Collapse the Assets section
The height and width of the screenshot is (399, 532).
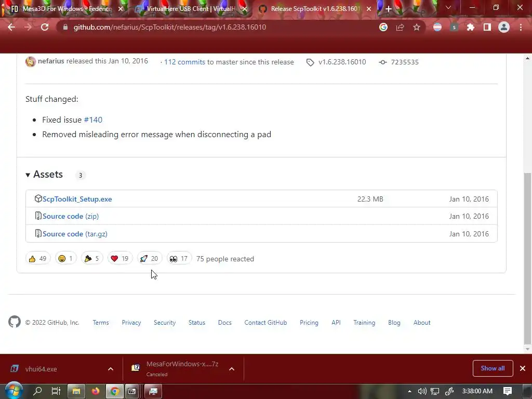[x=44, y=175]
